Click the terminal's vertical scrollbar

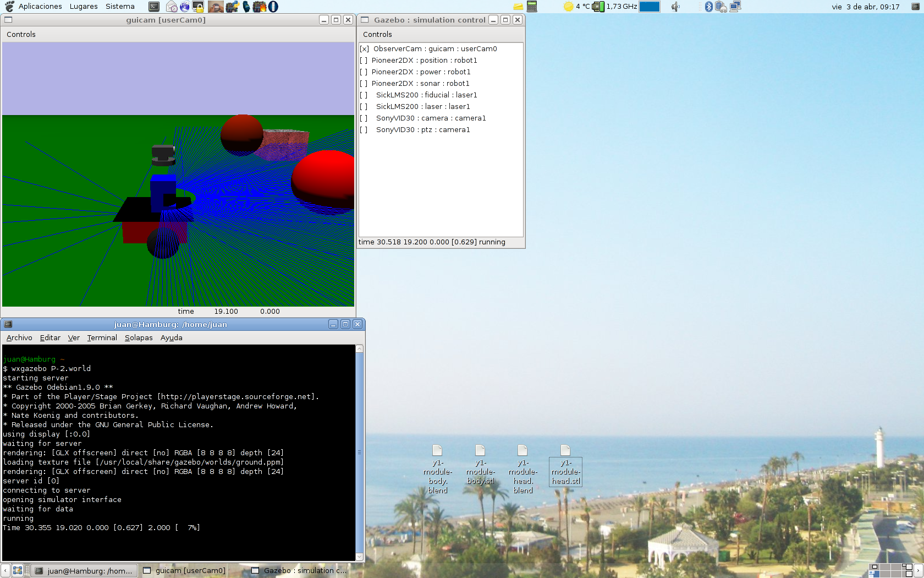[x=360, y=451]
